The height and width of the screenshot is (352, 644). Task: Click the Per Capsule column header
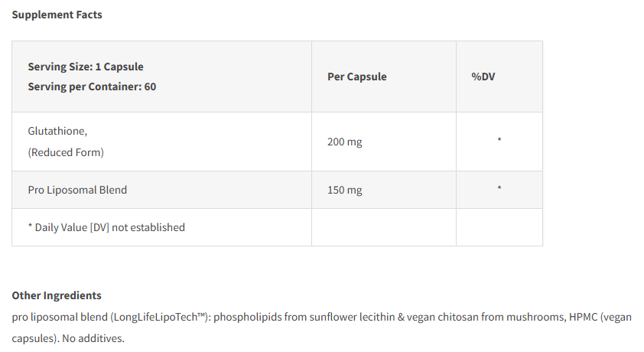click(x=356, y=77)
